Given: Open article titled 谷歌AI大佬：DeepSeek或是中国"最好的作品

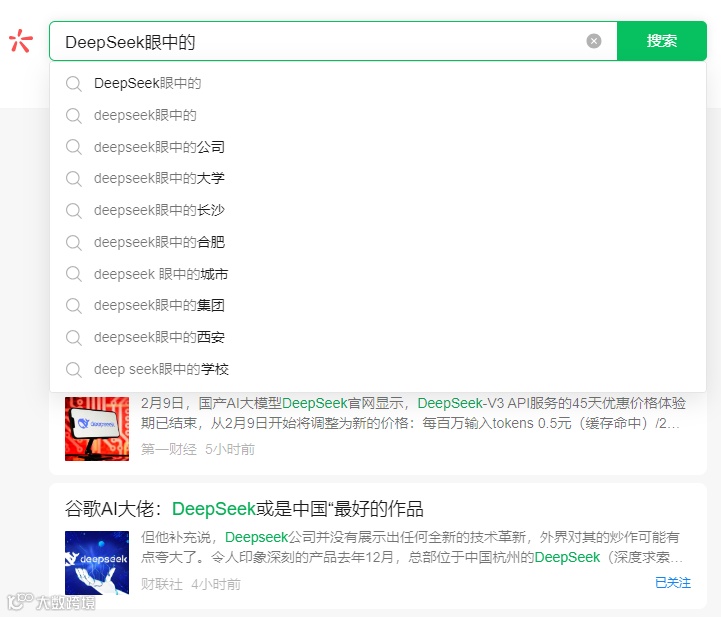Looking at the screenshot, I should coord(244,509).
